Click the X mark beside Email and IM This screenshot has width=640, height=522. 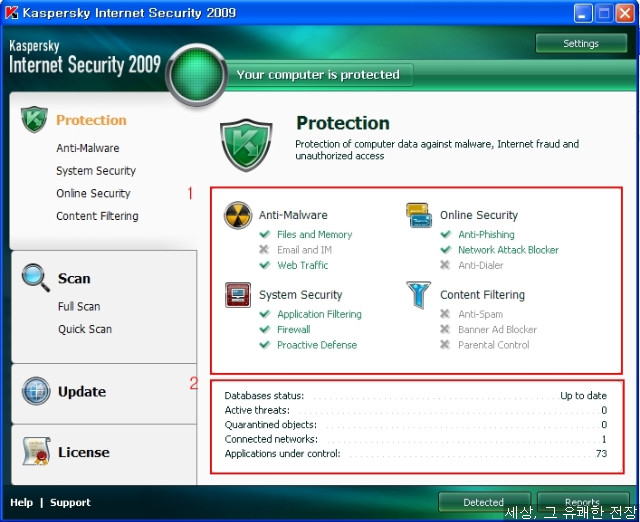tap(264, 249)
